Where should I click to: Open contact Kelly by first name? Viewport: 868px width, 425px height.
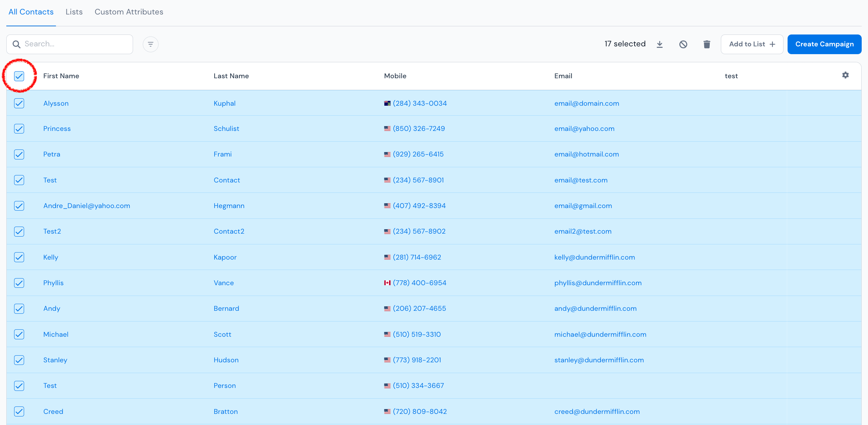[51, 257]
